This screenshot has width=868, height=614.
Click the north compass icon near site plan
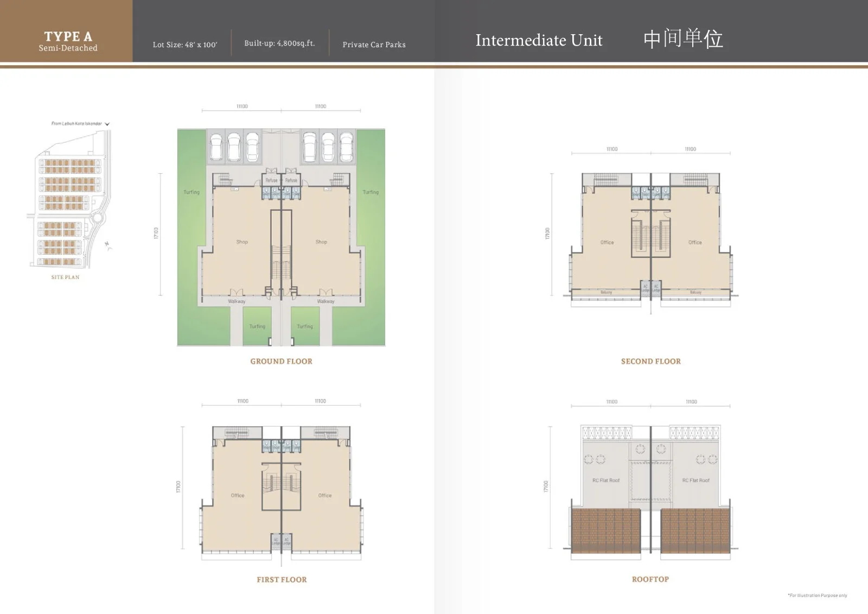(x=108, y=246)
